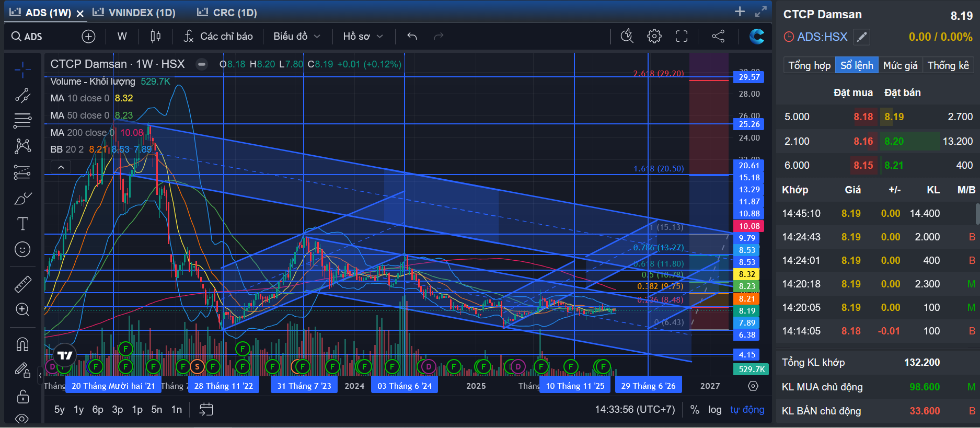Expand the chart panel size

761,11
